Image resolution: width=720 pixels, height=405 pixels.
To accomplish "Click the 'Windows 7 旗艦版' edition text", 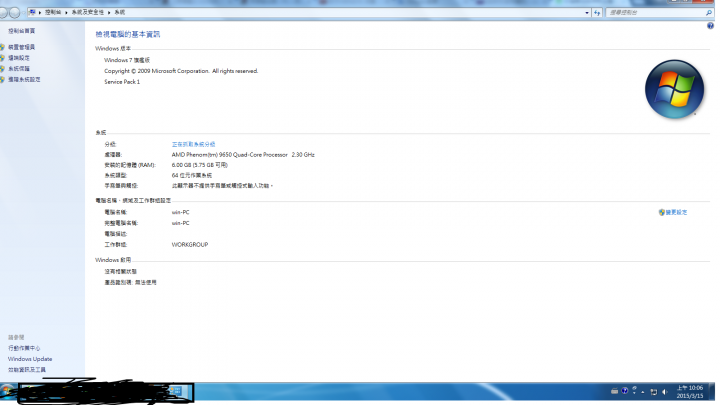I will point(127,60).
